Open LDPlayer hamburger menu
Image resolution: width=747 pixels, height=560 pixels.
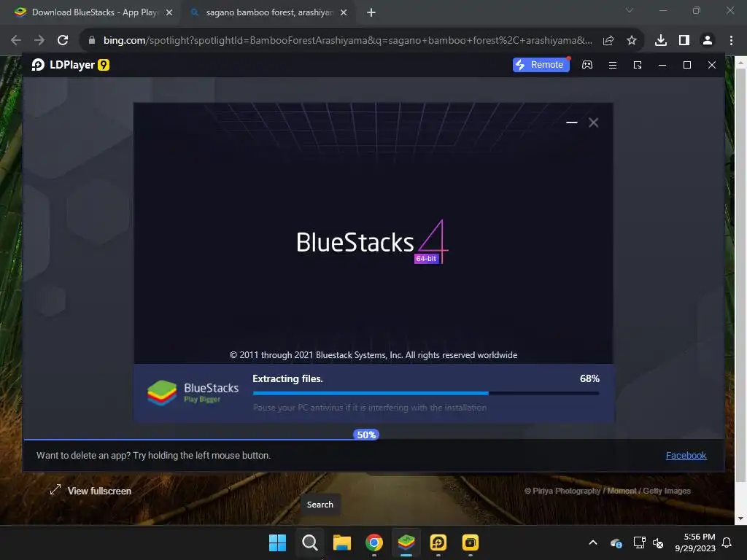pos(613,65)
